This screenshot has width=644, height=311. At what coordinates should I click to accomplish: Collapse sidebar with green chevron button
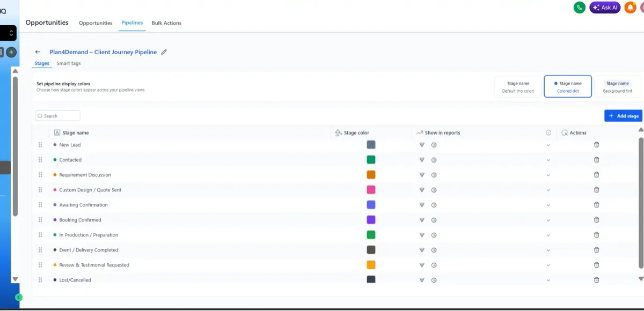19,297
